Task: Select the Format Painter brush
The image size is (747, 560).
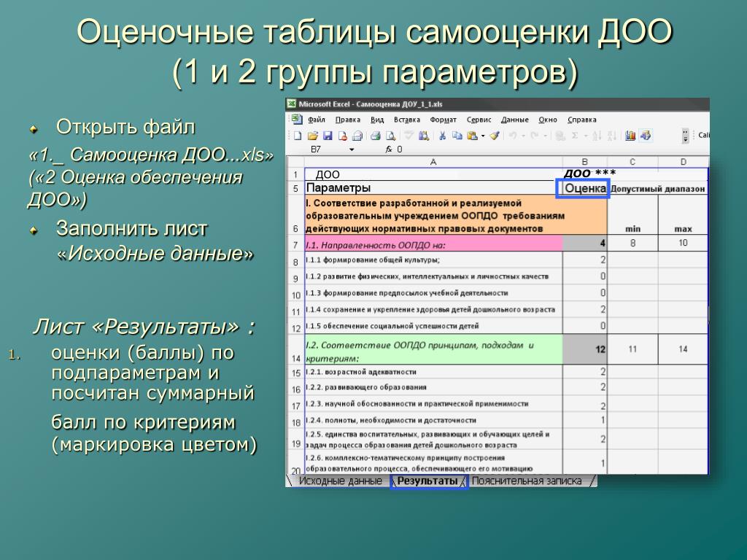Action: 495,136
